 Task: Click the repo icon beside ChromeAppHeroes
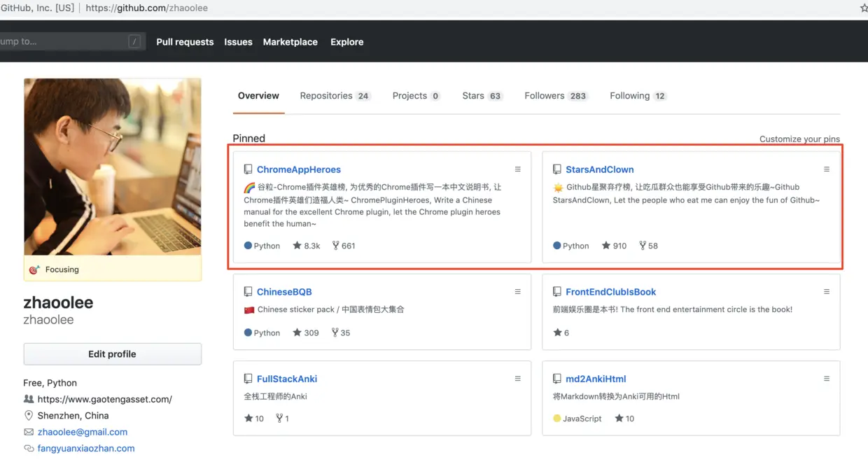coord(248,169)
